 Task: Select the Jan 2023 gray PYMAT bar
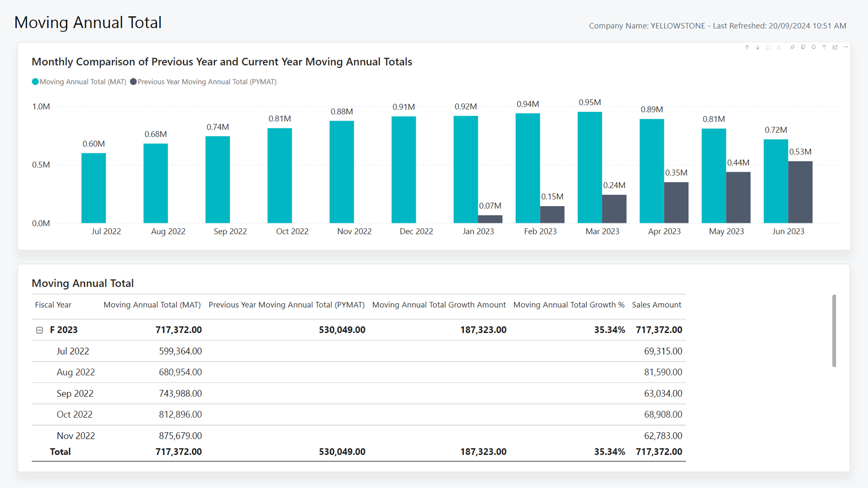(490, 219)
